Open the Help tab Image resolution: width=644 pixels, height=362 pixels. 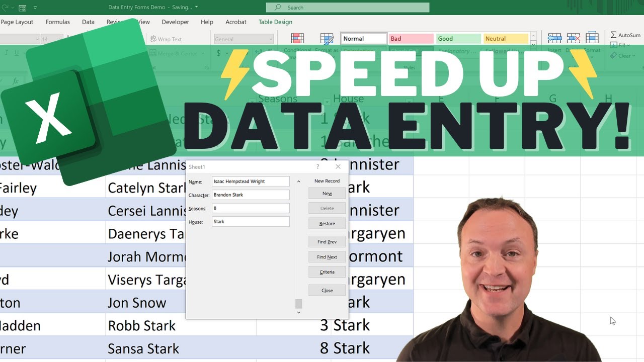point(207,22)
